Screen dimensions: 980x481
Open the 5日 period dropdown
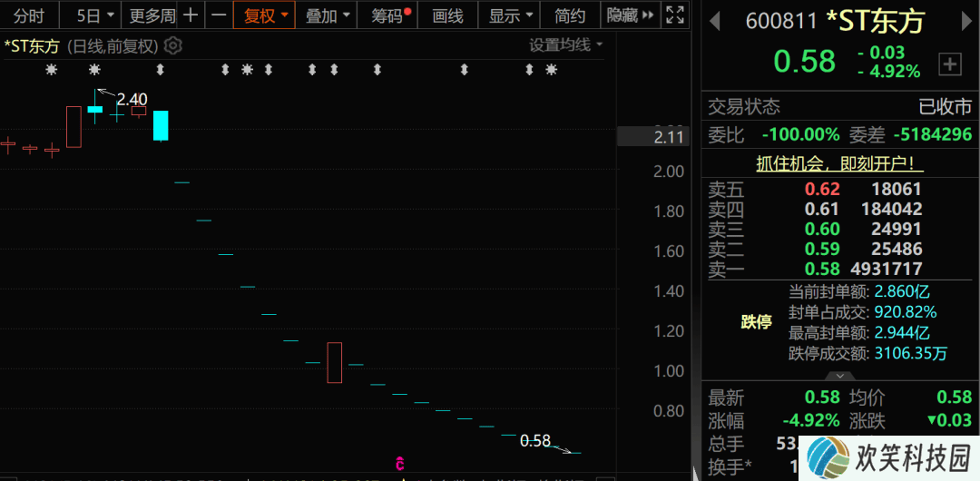(x=95, y=15)
